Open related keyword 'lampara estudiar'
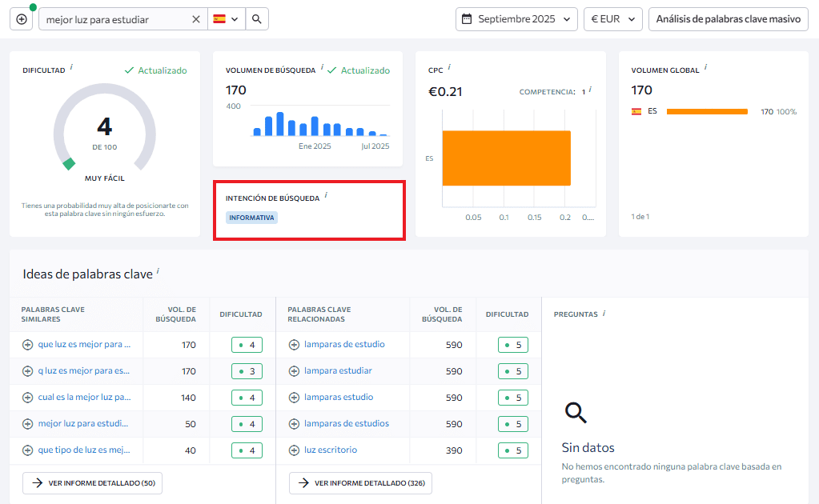This screenshot has height=504, width=819. [338, 370]
